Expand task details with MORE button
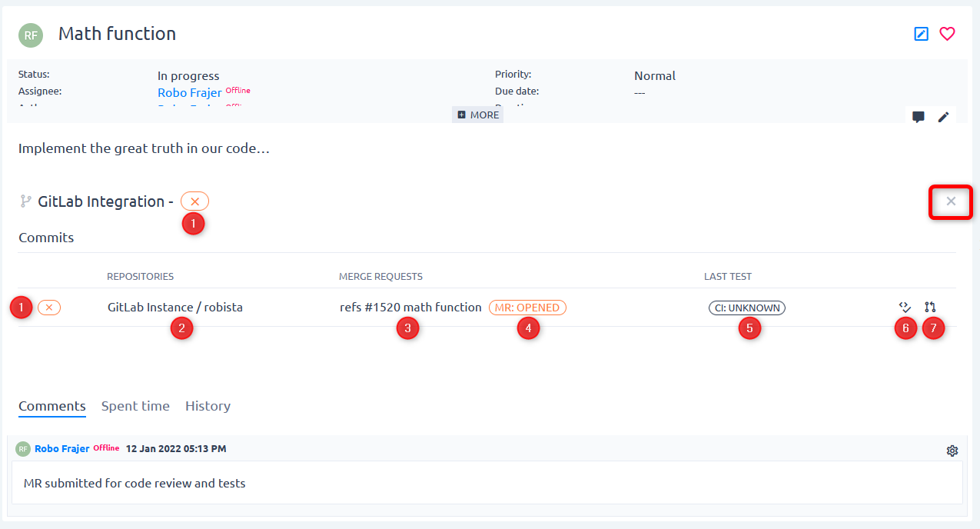 478,115
